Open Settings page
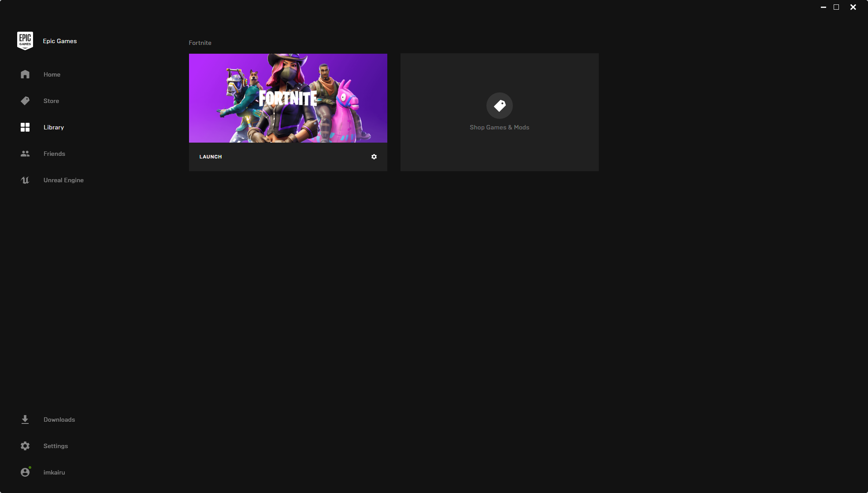868x493 pixels. [x=56, y=445]
